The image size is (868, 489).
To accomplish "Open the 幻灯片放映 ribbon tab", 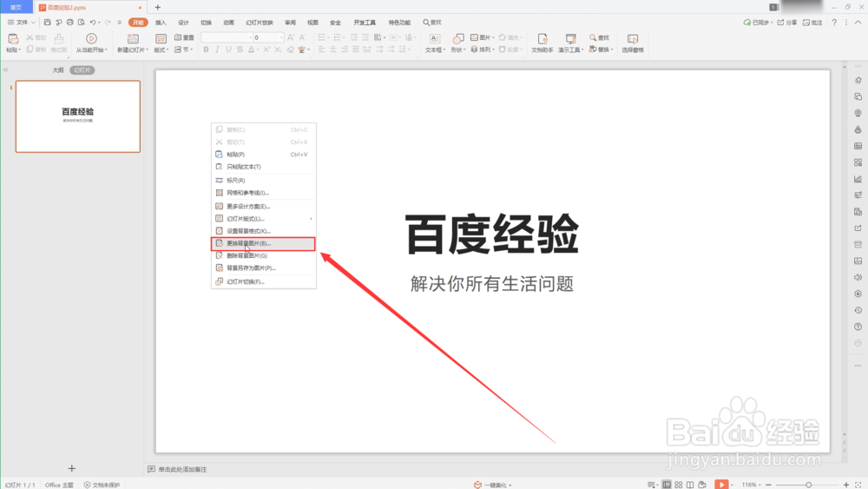I will click(x=260, y=23).
